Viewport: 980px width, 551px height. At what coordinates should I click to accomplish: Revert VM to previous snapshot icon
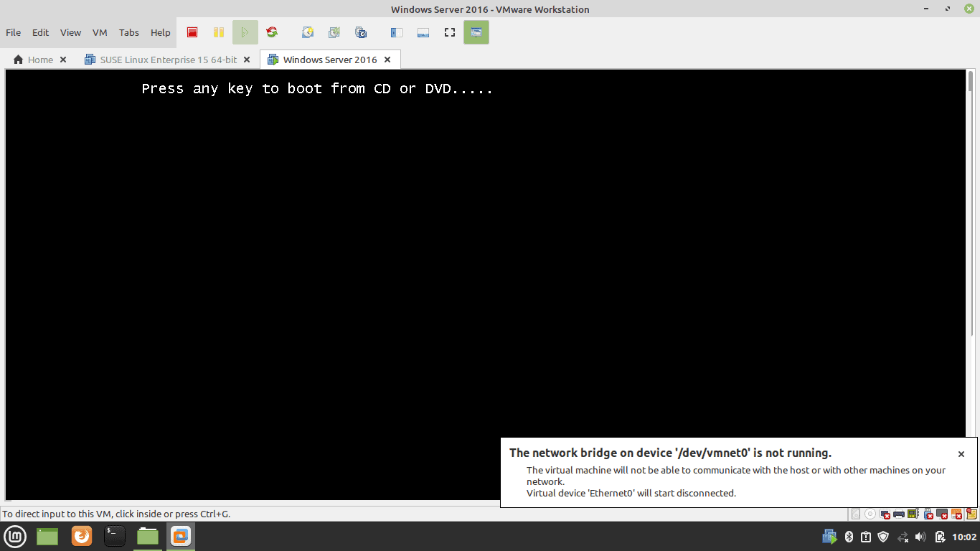[334, 32]
